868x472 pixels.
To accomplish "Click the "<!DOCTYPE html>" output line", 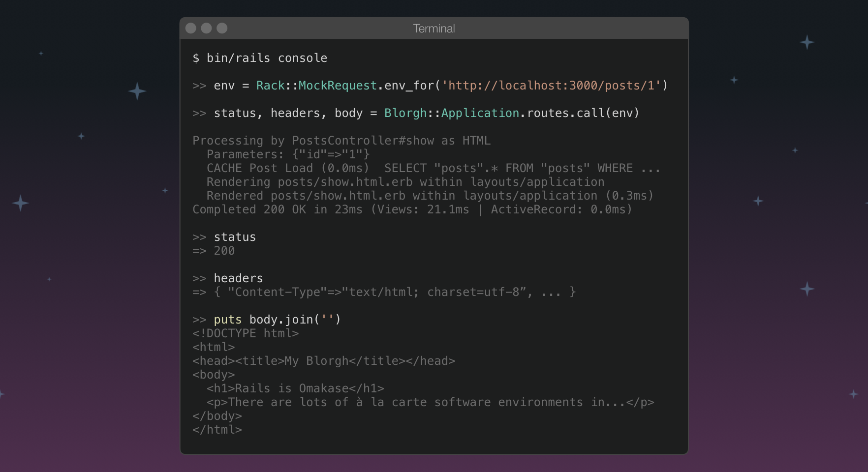I will tap(246, 333).
